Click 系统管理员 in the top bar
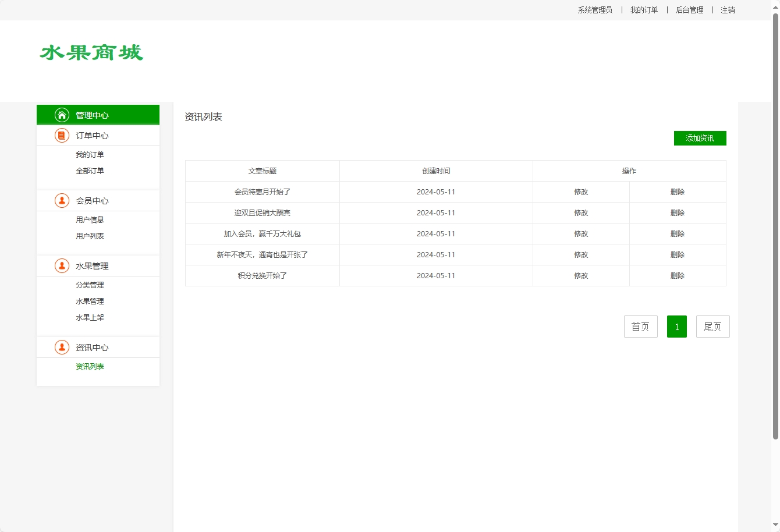Screen dimensions: 780x532 (595, 10)
